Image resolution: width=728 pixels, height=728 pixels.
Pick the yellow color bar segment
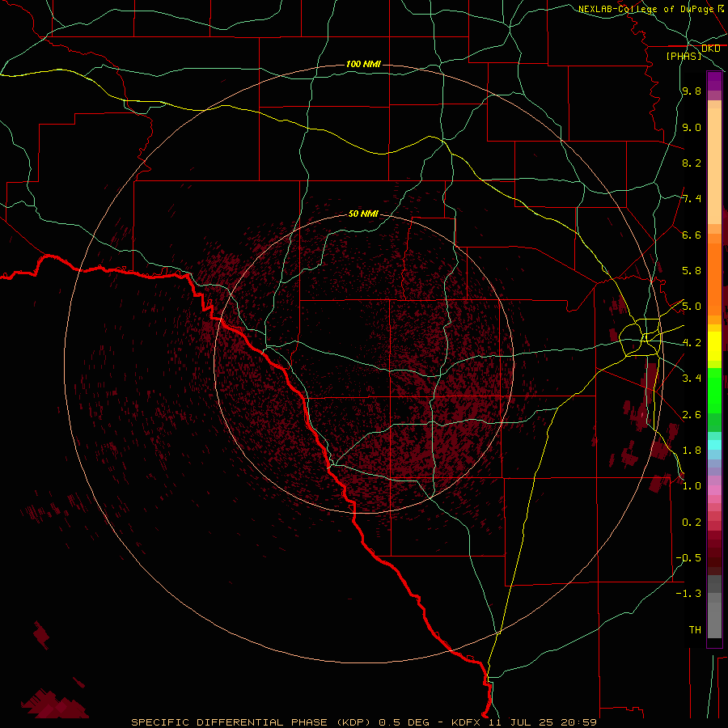point(714,346)
